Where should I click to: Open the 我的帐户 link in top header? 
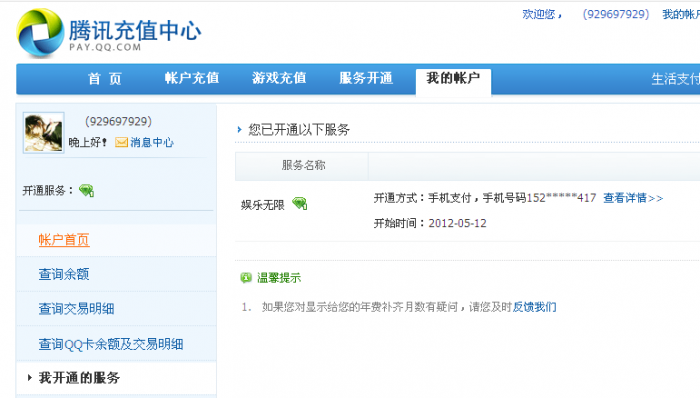pyautogui.click(x=681, y=14)
